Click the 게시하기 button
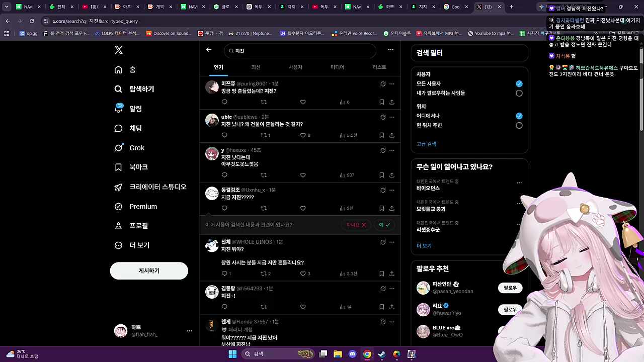644x362 pixels. point(149,270)
